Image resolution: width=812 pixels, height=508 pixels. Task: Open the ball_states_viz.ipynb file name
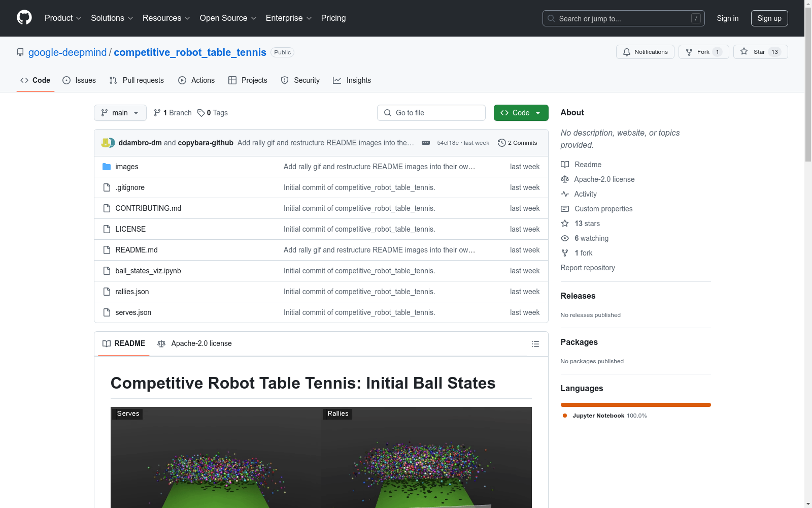148,271
